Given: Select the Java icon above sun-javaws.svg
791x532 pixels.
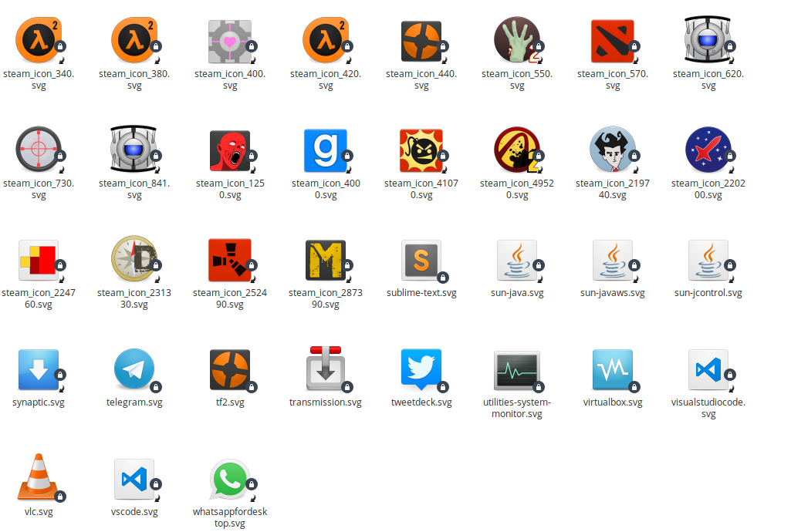Looking at the screenshot, I should pyautogui.click(x=613, y=260).
